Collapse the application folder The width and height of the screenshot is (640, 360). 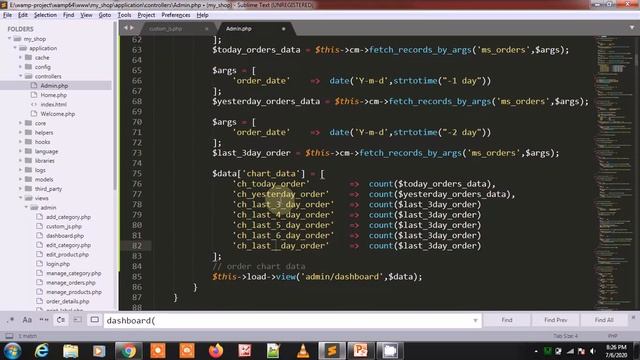[x=15, y=48]
